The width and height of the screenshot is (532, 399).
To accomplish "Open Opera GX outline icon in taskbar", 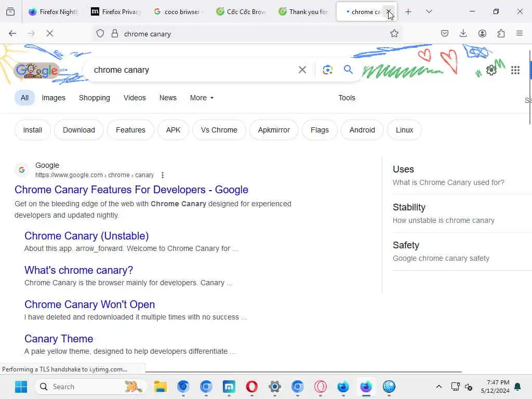I will 320,387.
